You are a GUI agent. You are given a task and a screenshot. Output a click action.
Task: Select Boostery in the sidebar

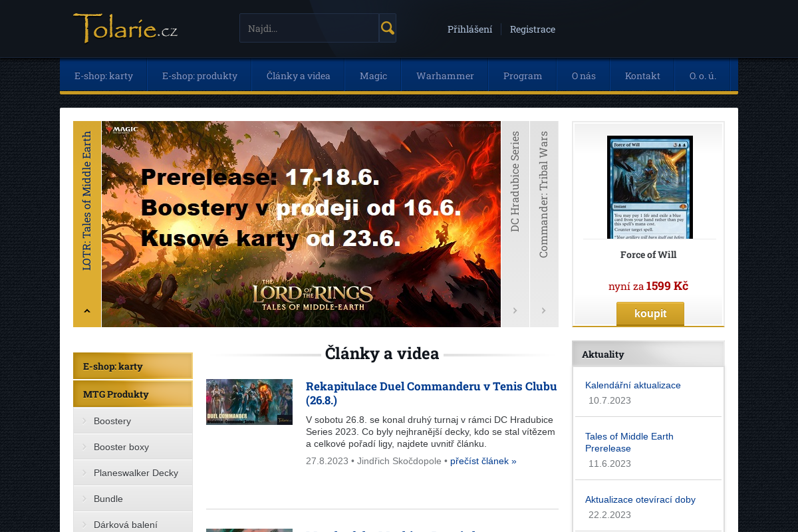coord(112,421)
